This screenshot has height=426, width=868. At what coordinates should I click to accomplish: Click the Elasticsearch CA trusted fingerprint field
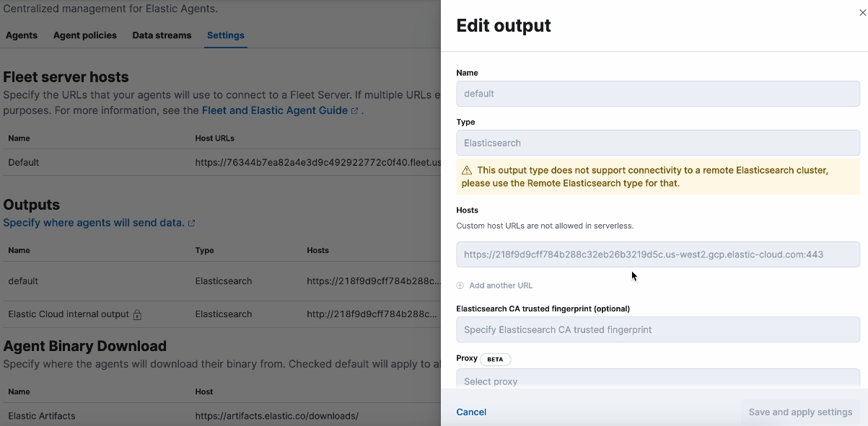(x=657, y=329)
